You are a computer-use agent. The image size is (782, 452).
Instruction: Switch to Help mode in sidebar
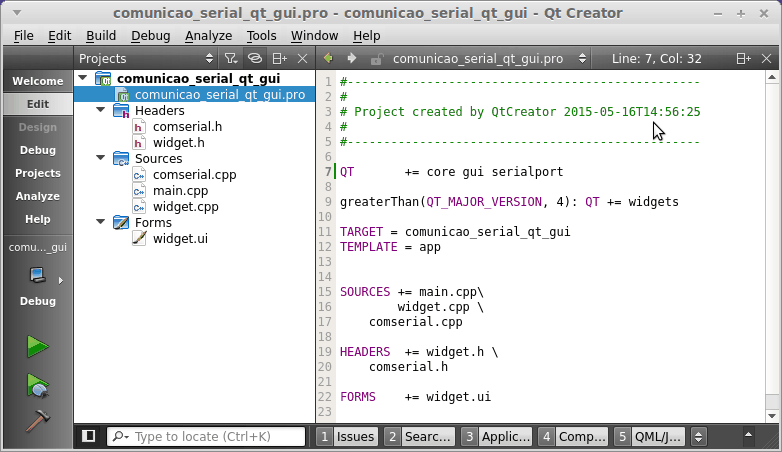coord(38,219)
